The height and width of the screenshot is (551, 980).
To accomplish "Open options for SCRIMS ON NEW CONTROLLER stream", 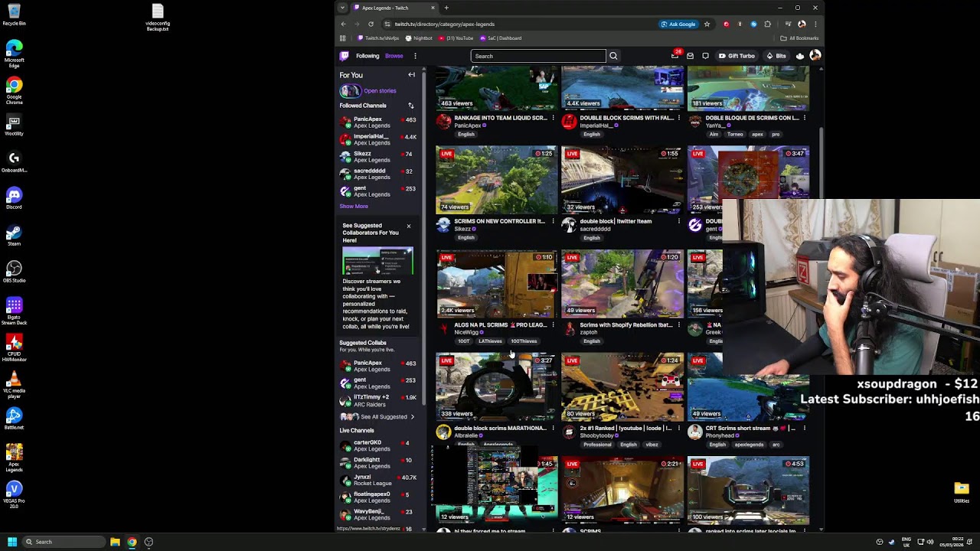I will tap(553, 221).
